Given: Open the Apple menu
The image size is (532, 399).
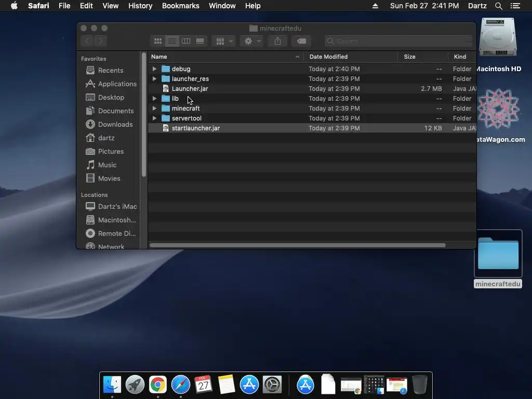Looking at the screenshot, I should 14,6.
